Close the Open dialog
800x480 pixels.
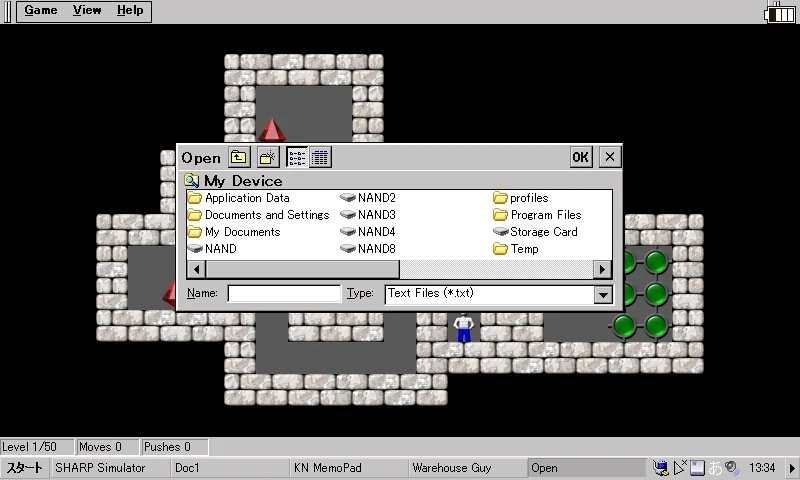pos(610,157)
